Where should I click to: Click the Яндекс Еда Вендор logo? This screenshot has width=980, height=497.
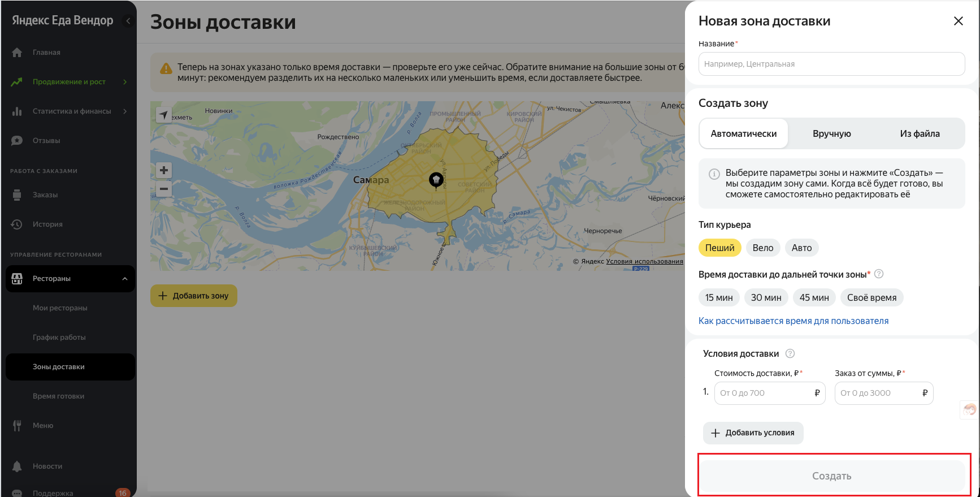tap(63, 20)
